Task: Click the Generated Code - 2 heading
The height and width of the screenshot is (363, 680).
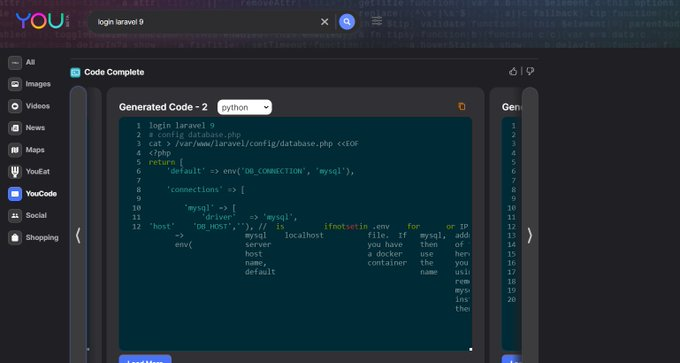Action: coord(163,107)
